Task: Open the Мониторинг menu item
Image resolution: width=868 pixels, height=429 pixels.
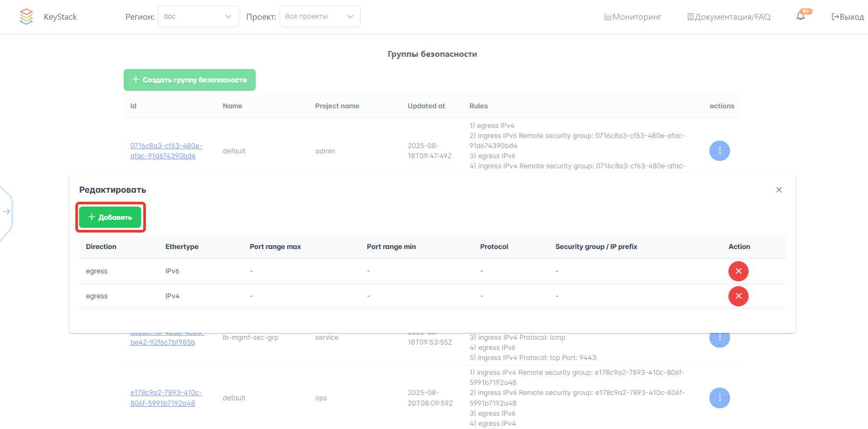Action: 632,17
